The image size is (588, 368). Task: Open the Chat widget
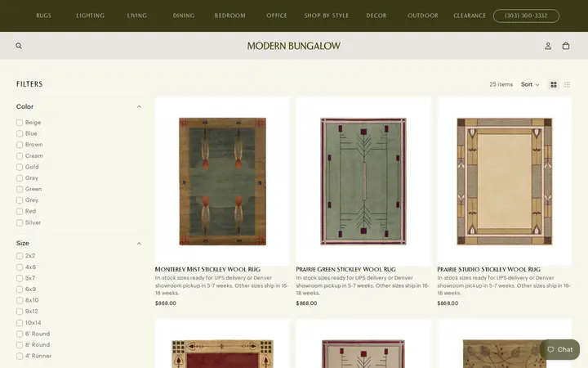pos(560,350)
